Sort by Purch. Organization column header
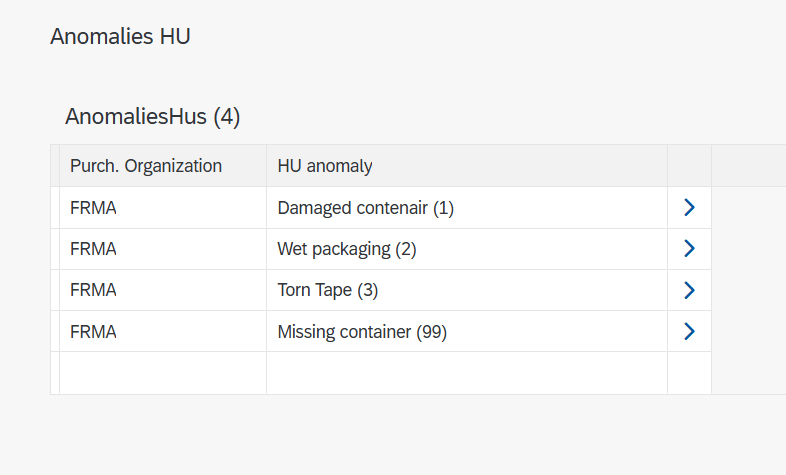 [146, 166]
